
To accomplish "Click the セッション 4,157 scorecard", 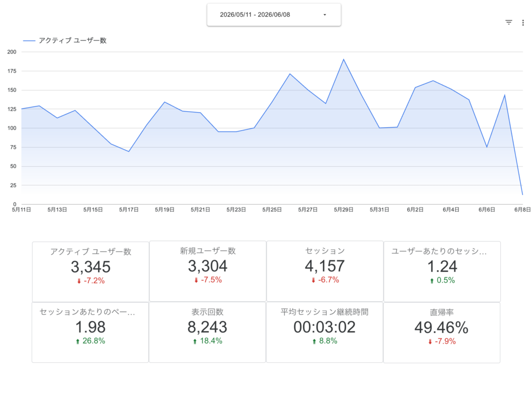I will [x=325, y=271].
